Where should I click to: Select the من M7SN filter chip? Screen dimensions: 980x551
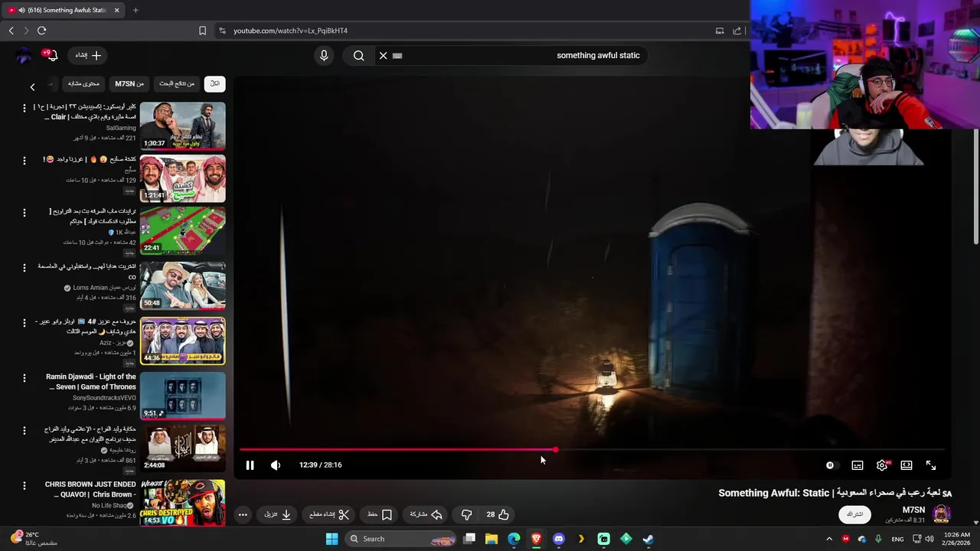coord(129,83)
